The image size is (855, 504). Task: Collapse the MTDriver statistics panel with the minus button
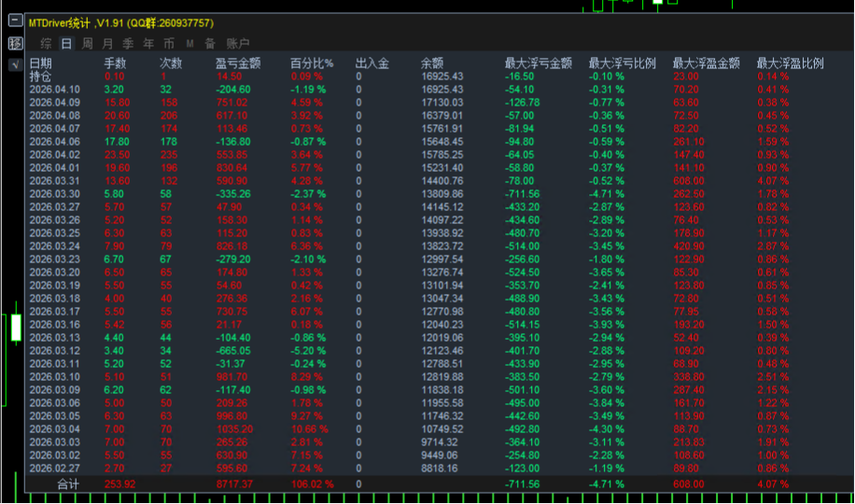(15, 22)
